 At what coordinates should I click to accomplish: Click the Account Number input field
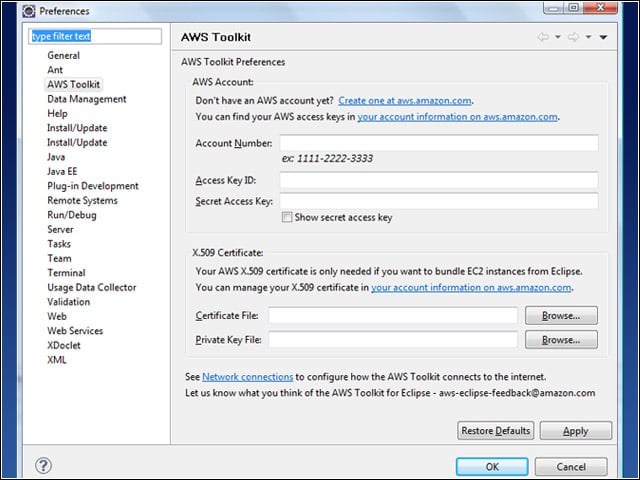(439, 143)
